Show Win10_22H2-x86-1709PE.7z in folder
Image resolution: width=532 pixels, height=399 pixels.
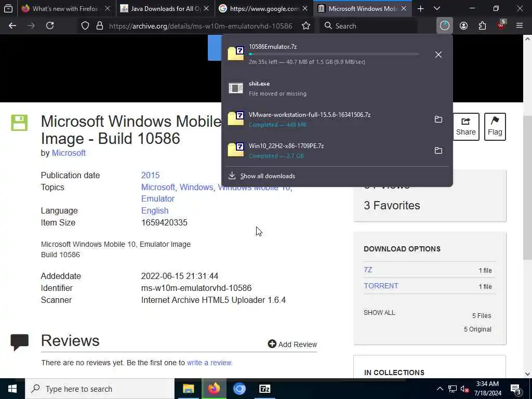[438, 150]
